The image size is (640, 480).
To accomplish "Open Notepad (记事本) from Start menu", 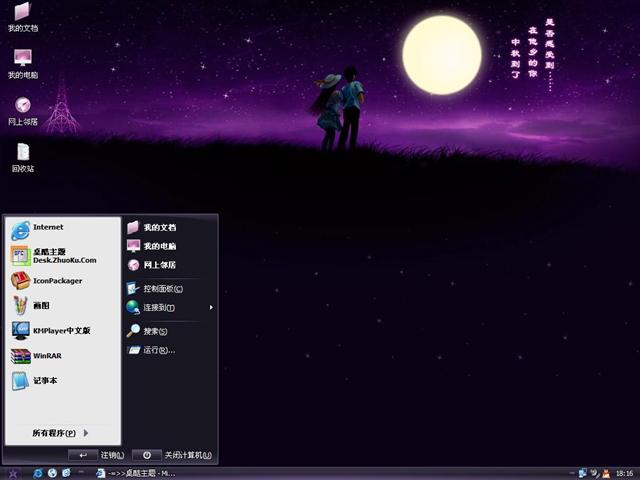I will coord(63,381).
